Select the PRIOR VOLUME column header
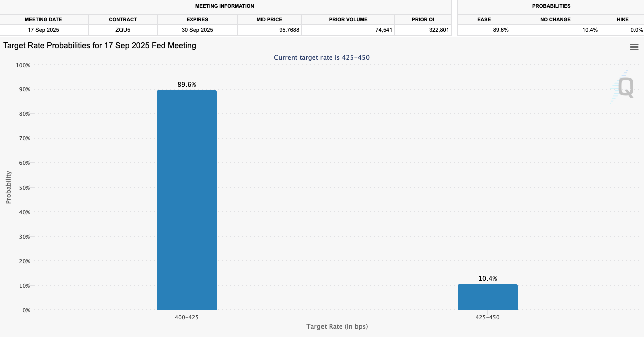 coord(348,19)
